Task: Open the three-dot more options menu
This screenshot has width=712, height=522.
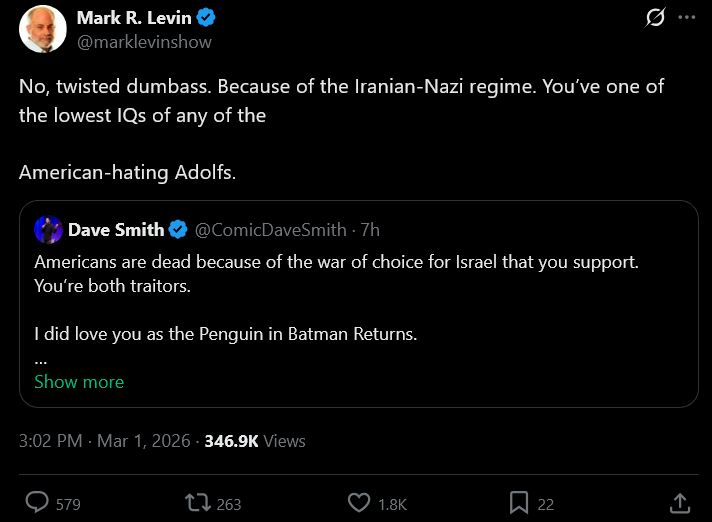Action: tap(686, 18)
